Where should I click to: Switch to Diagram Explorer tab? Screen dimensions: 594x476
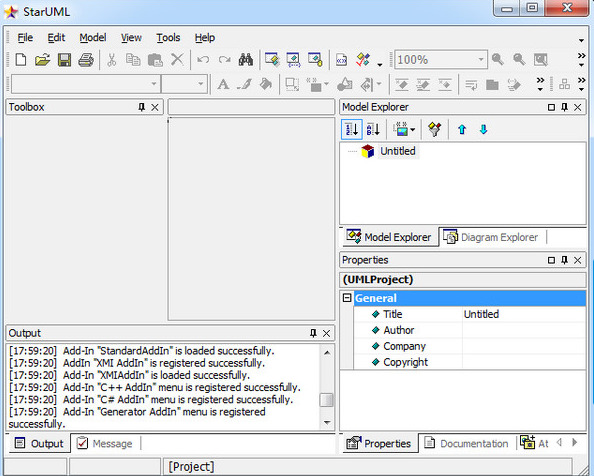coord(491,237)
